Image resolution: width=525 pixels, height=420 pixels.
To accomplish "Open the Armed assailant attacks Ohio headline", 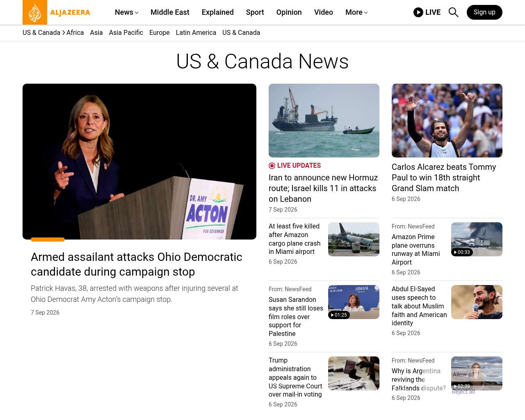I will 137,264.
